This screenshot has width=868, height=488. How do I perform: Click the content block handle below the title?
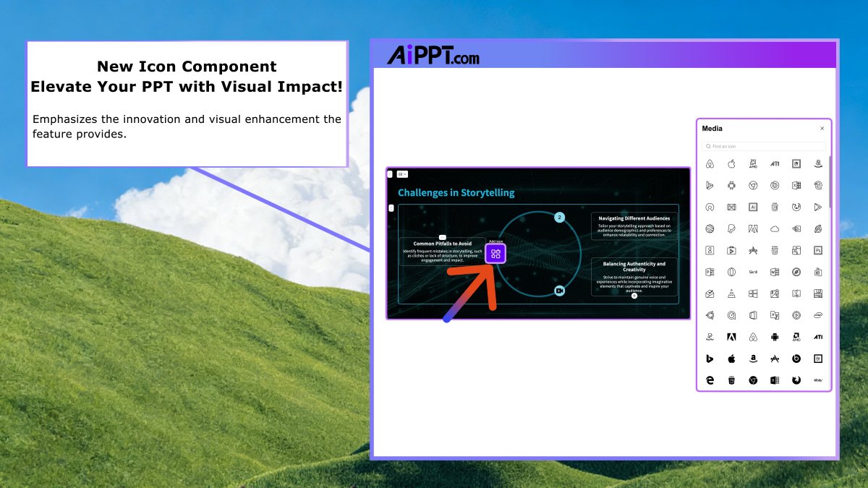click(391, 208)
